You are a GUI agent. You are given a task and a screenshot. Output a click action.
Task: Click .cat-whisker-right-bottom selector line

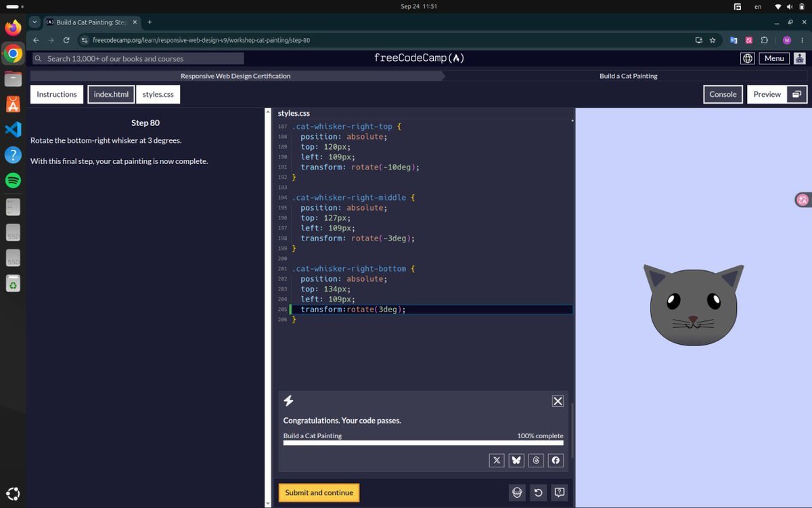(353, 269)
